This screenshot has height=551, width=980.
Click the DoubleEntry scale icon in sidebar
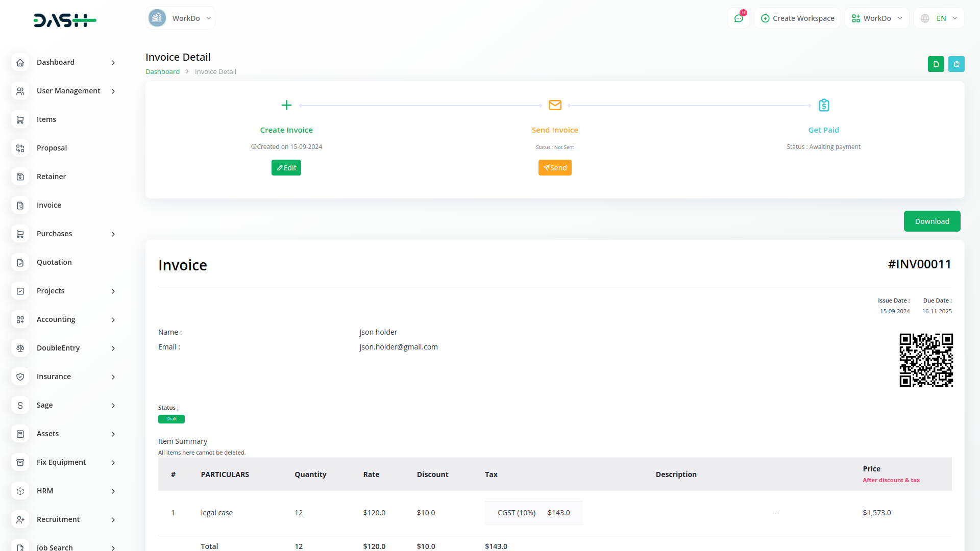[x=20, y=348]
